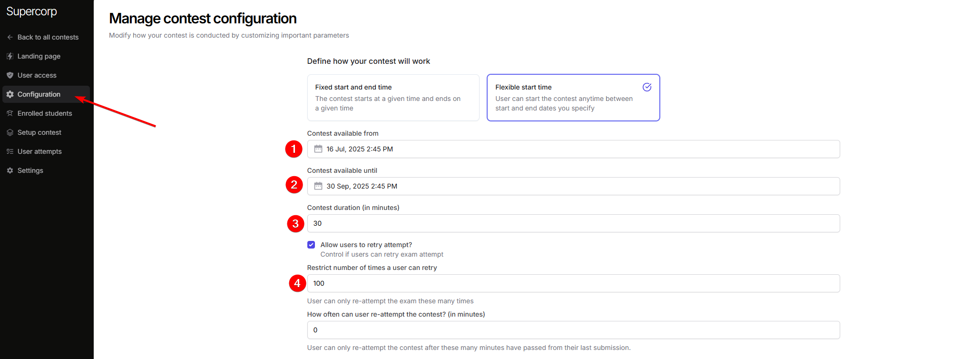
Task: Click the Landing page lightning icon
Action: click(10, 56)
